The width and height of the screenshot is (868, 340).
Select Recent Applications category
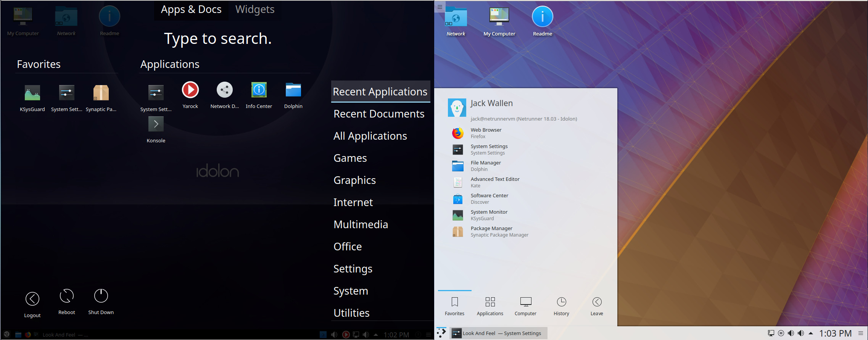[x=380, y=92]
